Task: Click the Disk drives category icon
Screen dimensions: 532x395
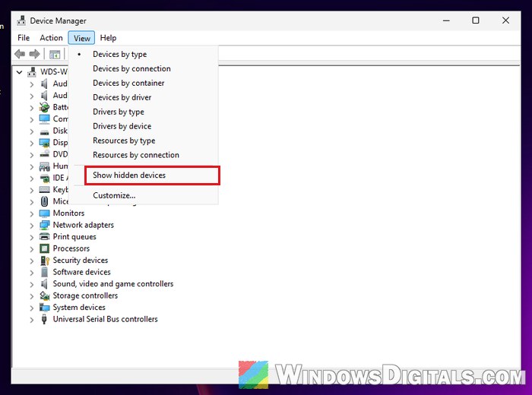Action: pos(44,131)
